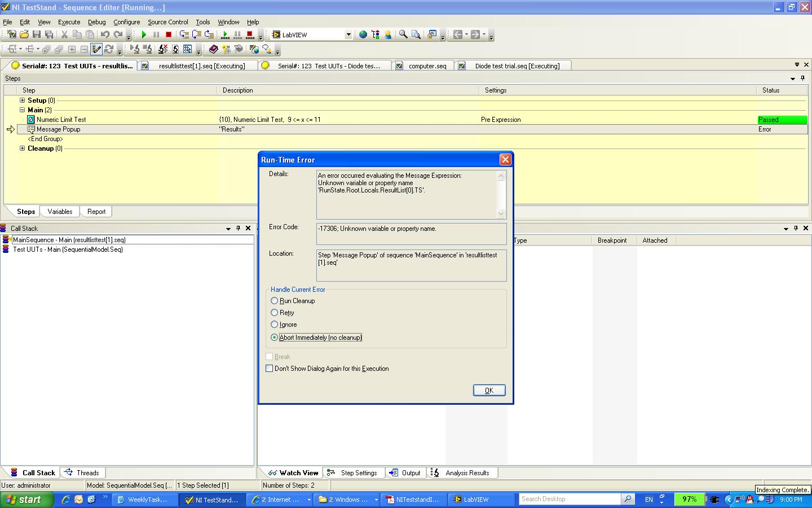Click the Find magnifier icon
812x508 pixels.
click(403, 34)
